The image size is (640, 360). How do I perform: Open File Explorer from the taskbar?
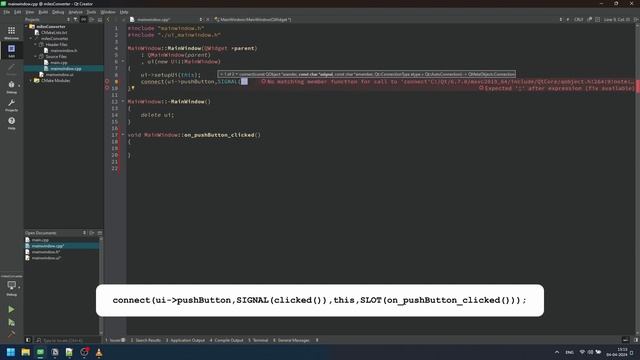26,352
